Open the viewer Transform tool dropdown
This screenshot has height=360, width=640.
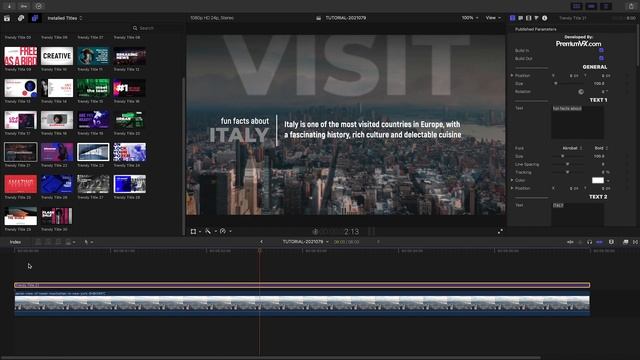pos(195,231)
